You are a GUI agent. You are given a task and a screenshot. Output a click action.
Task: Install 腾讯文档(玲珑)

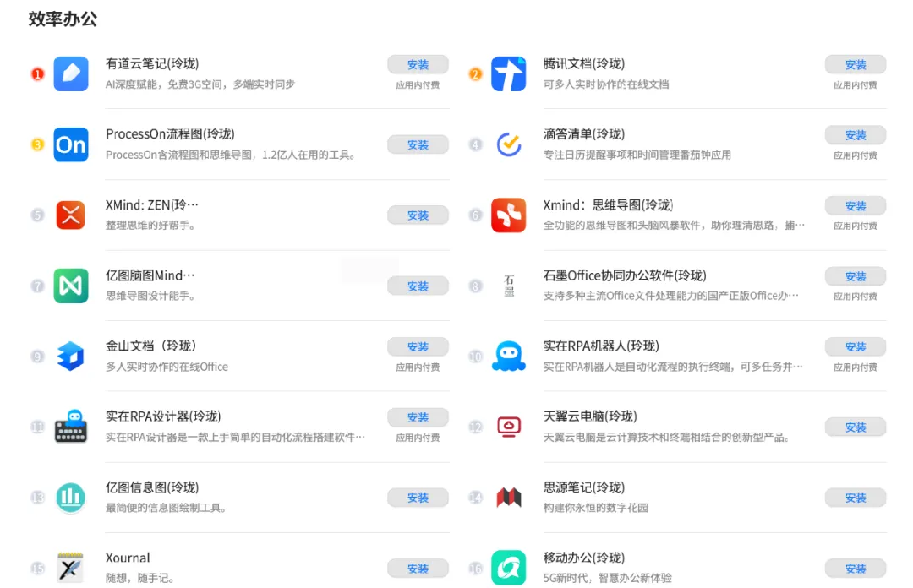856,64
